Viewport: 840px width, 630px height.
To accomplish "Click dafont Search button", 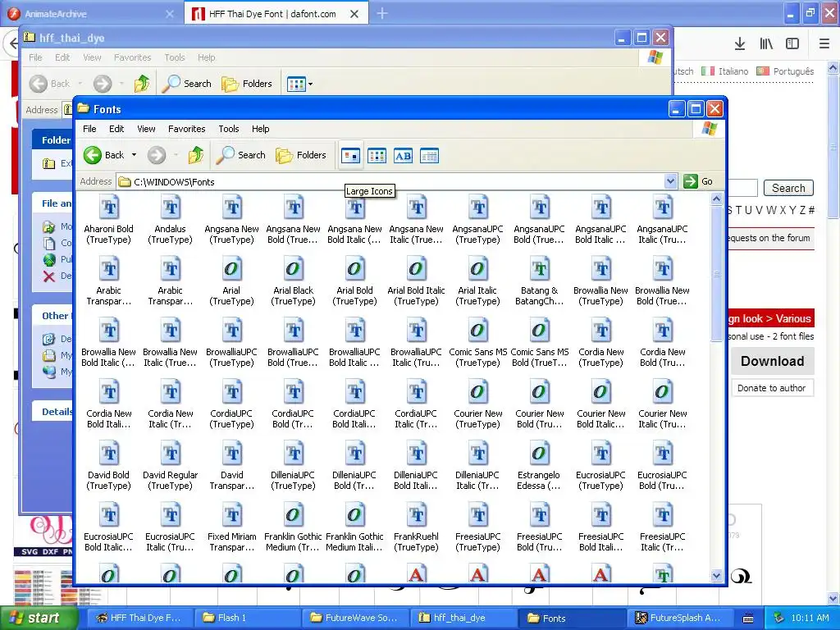I will click(788, 188).
